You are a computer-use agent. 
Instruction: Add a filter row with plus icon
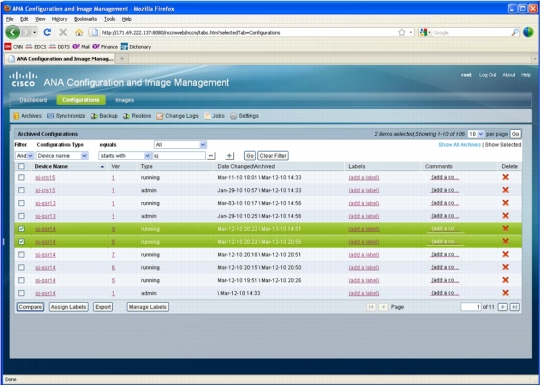coord(229,156)
